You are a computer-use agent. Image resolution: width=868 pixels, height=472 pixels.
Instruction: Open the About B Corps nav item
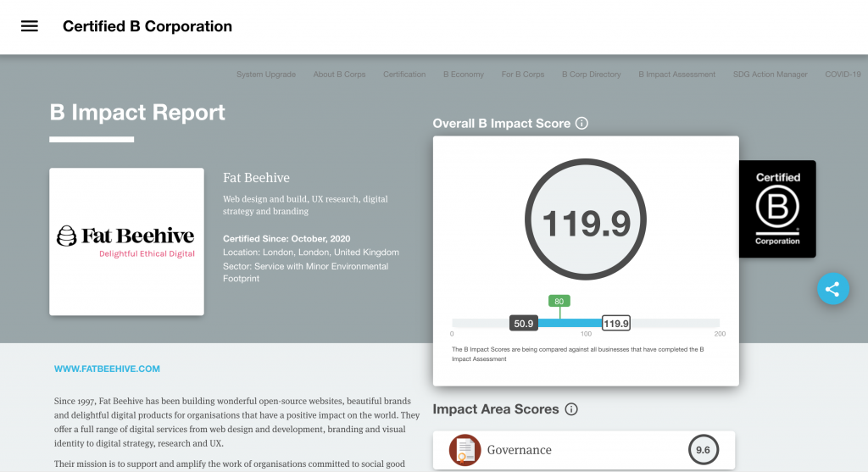pos(339,75)
